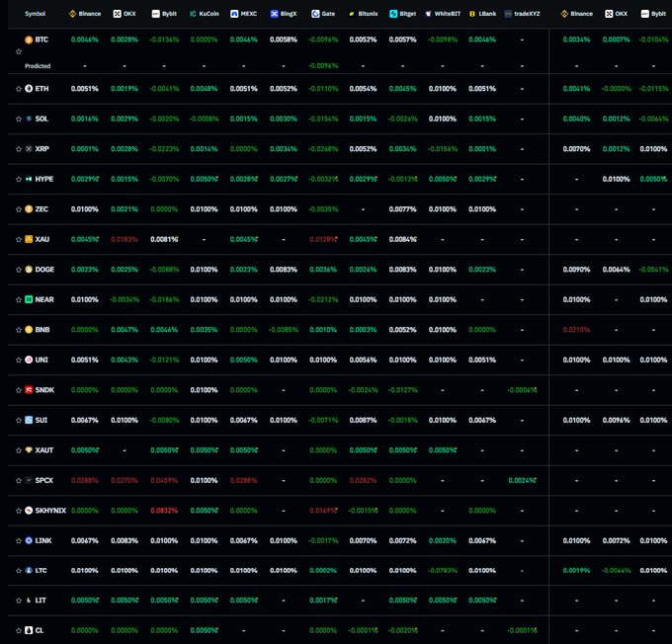Viewport: 672px width, 644px height.
Task: Click NEAR Gate rate -0.0212%
Action: point(323,299)
